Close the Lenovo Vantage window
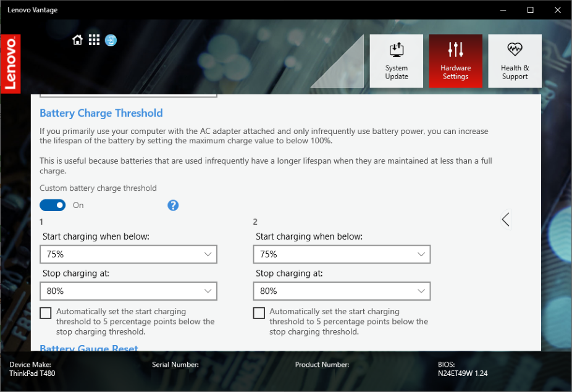Image resolution: width=572 pixels, height=392 pixels. pyautogui.click(x=558, y=10)
